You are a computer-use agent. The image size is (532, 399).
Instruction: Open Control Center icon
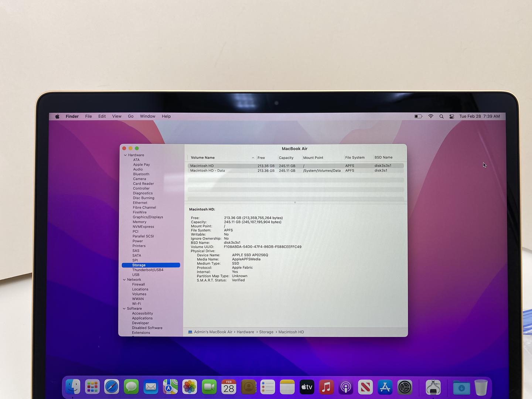pos(452,116)
